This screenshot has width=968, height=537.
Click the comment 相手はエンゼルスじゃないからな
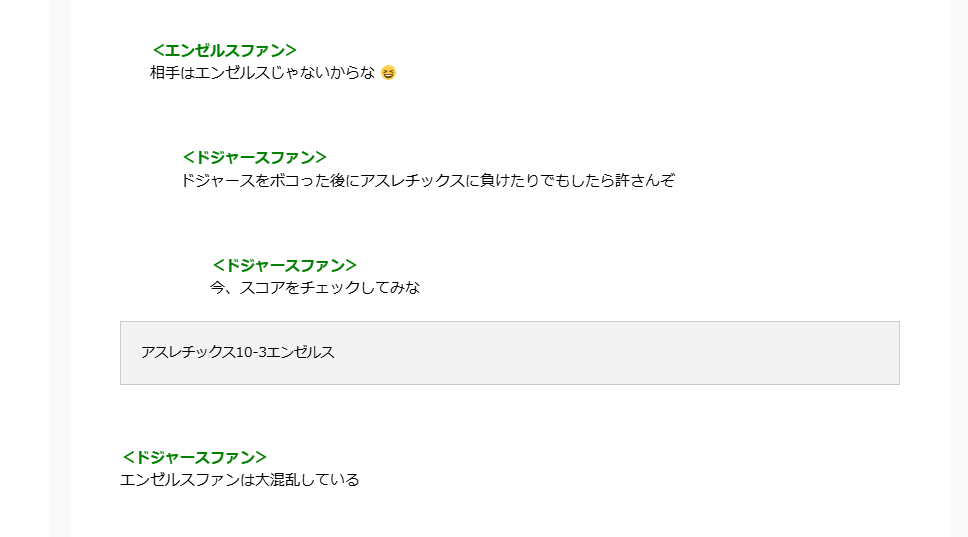pyautogui.click(x=262, y=73)
